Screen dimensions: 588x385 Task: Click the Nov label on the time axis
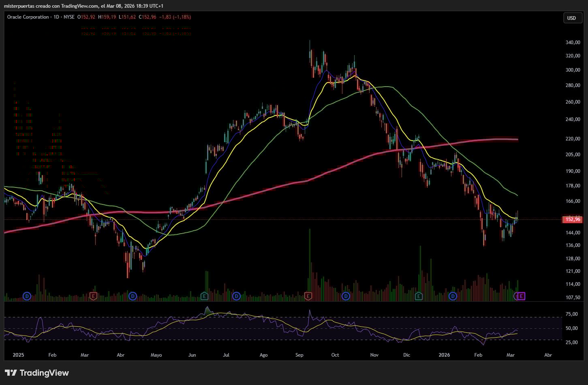[x=374, y=355]
